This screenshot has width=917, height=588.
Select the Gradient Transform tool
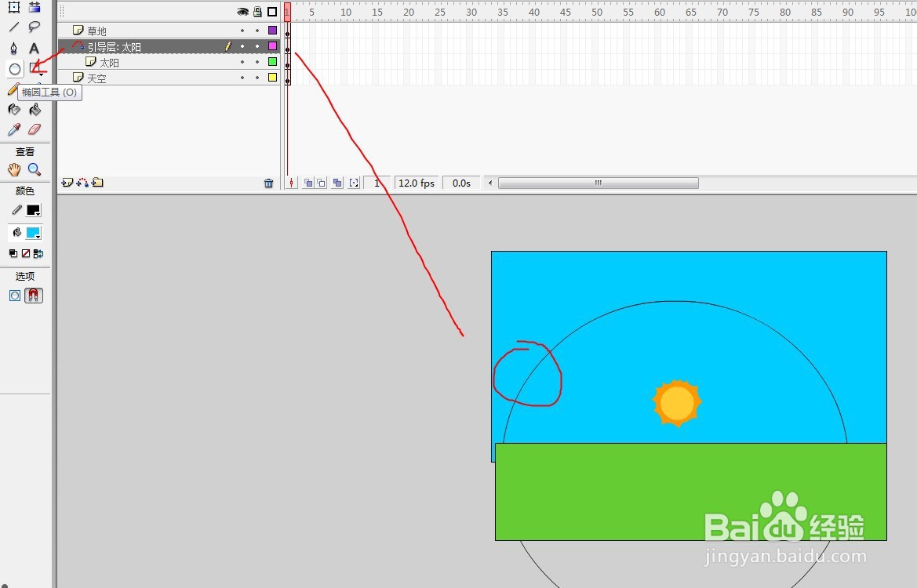(35, 7)
